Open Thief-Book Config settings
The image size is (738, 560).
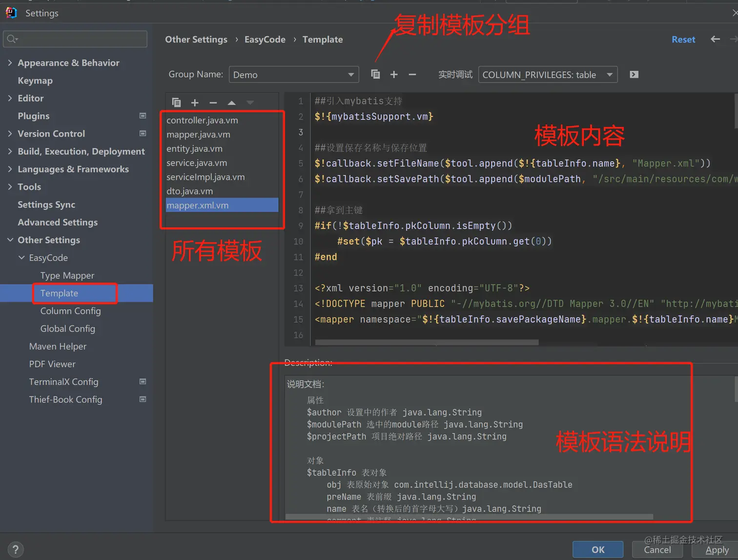click(x=65, y=399)
